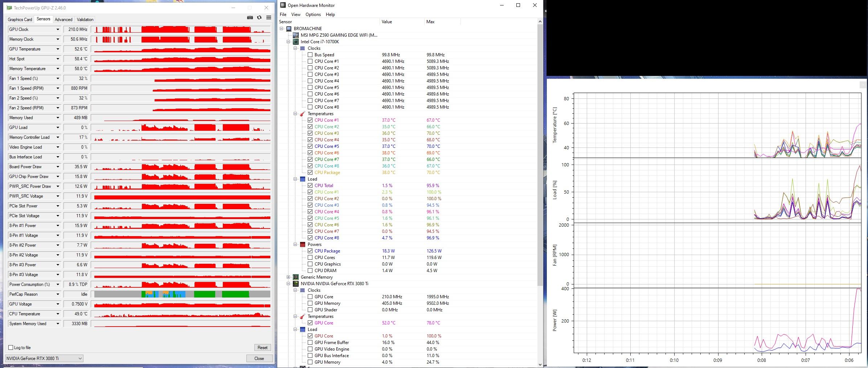
Task: Click the GPU Temperature graph in GPU-Z
Action: click(181, 49)
